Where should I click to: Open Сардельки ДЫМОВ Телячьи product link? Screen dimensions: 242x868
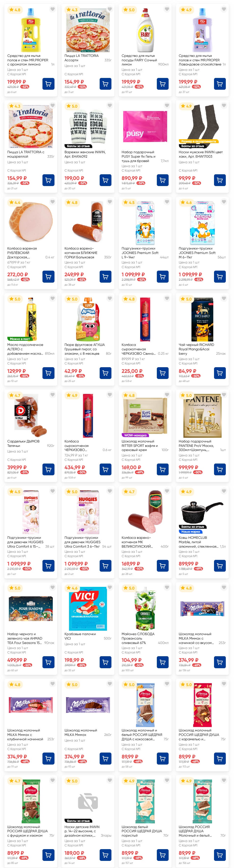23,443
